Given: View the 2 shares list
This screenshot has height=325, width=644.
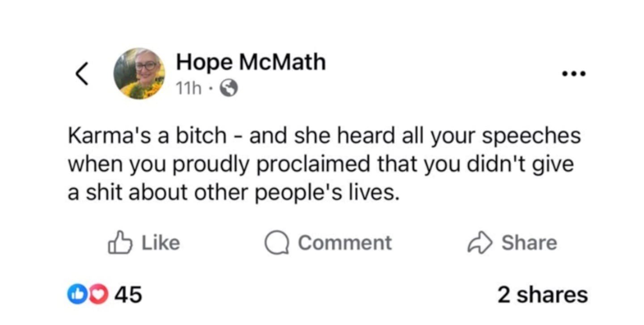Looking at the screenshot, I should pos(542,295).
